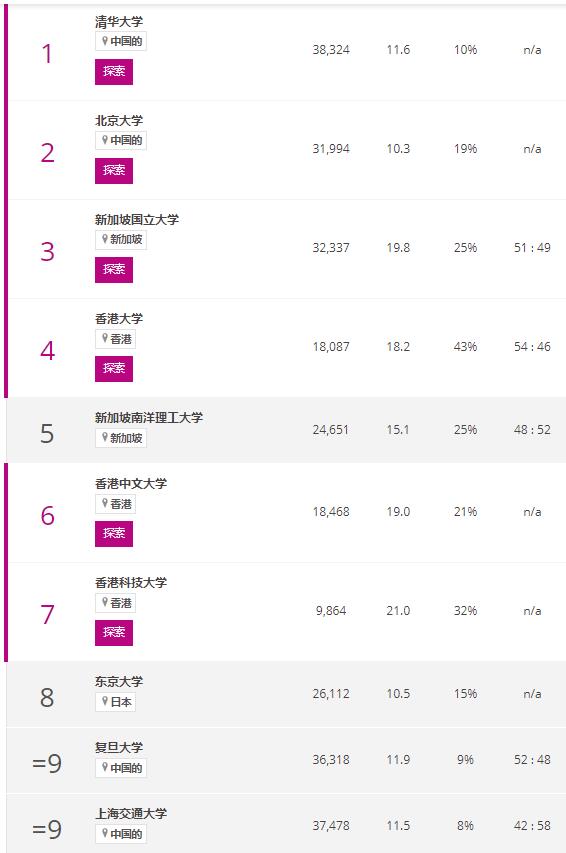
Task: Open 探索 for 新加坡国立大学
Action: tap(114, 270)
